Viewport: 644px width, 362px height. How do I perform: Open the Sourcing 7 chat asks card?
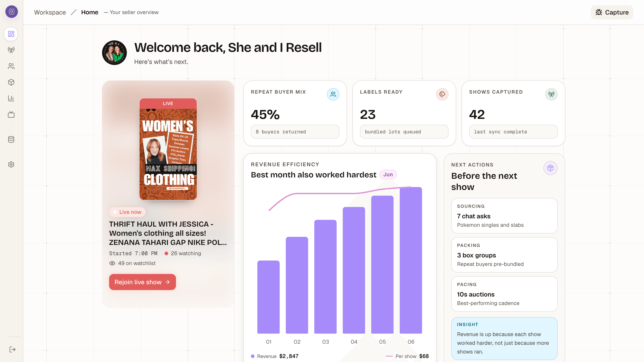(x=504, y=216)
